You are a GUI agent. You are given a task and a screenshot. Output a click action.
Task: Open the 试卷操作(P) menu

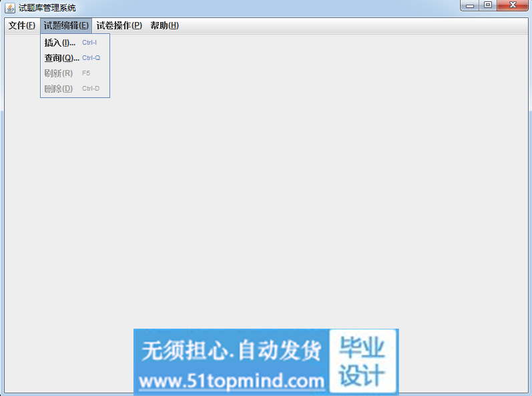click(119, 26)
